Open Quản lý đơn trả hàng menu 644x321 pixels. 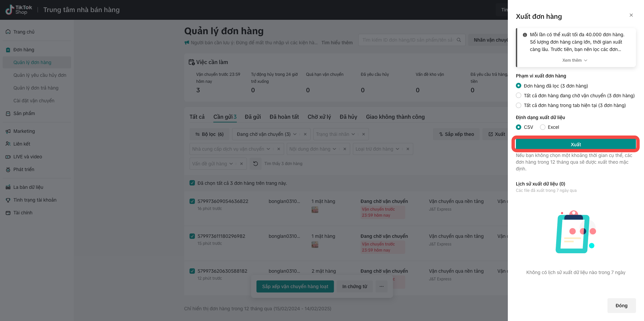(36, 88)
